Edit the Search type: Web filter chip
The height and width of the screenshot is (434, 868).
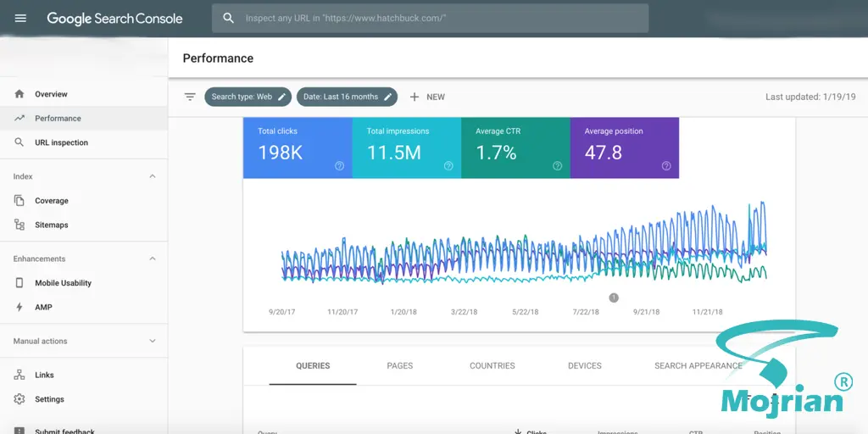[x=248, y=97]
